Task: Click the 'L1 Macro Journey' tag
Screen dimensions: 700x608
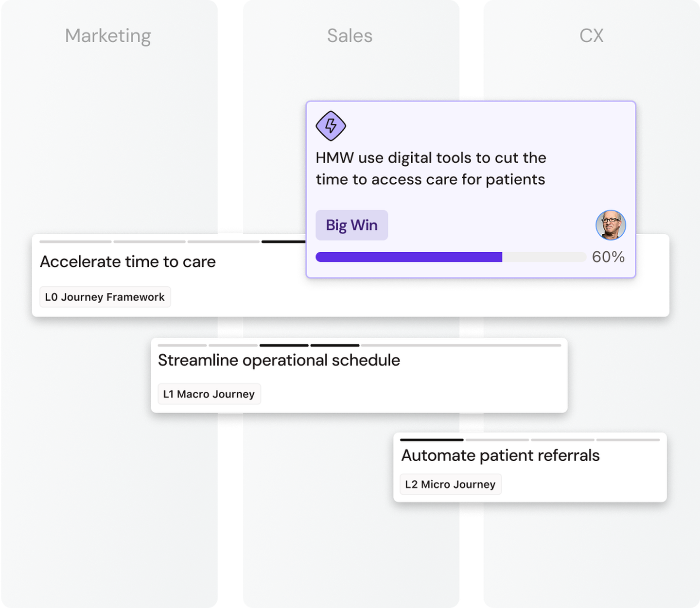Action: tap(209, 394)
